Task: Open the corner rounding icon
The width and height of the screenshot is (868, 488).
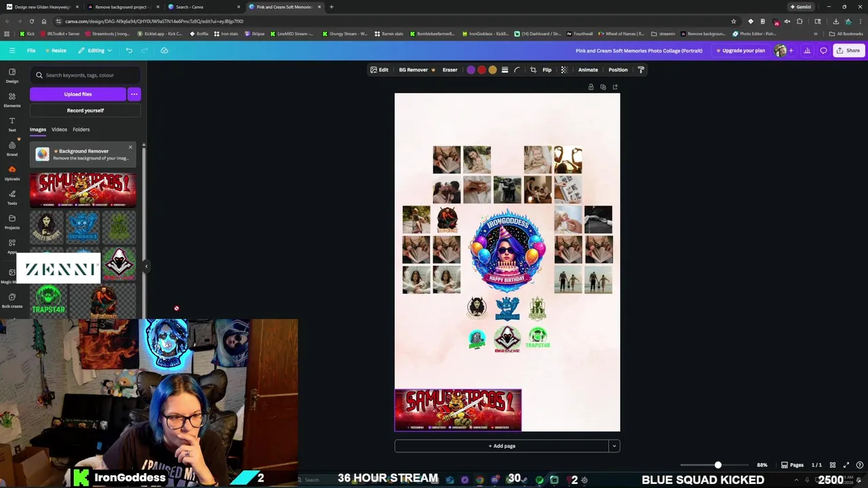Action: click(x=517, y=70)
